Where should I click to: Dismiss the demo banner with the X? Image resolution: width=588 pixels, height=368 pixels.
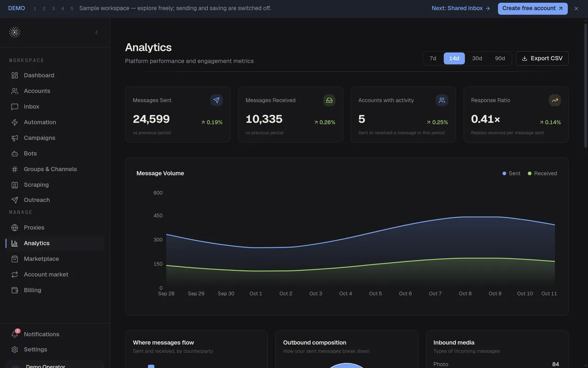point(576,8)
